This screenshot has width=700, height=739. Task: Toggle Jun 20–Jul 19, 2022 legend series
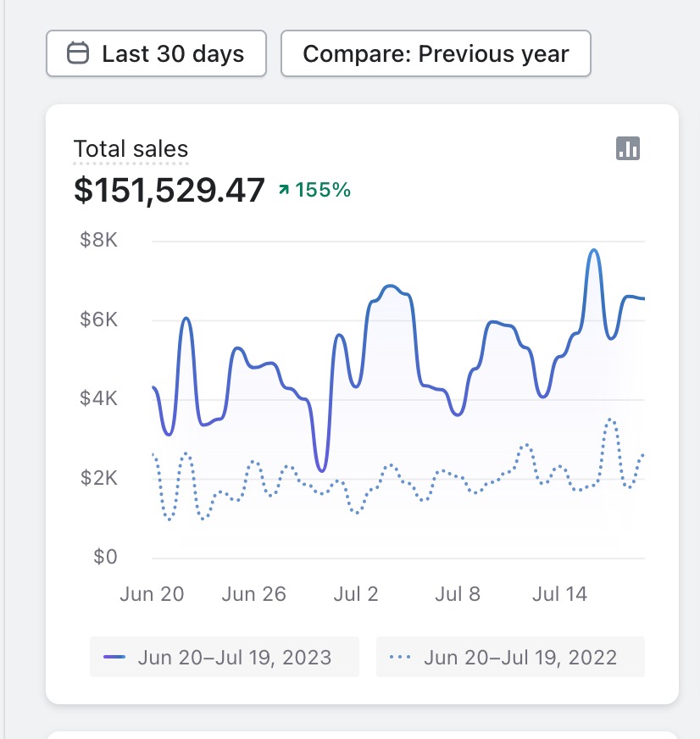click(510, 657)
